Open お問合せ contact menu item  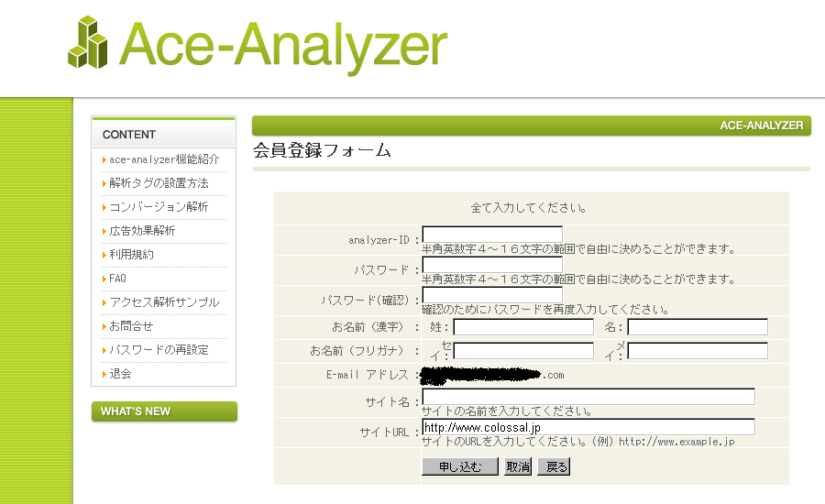tap(131, 326)
